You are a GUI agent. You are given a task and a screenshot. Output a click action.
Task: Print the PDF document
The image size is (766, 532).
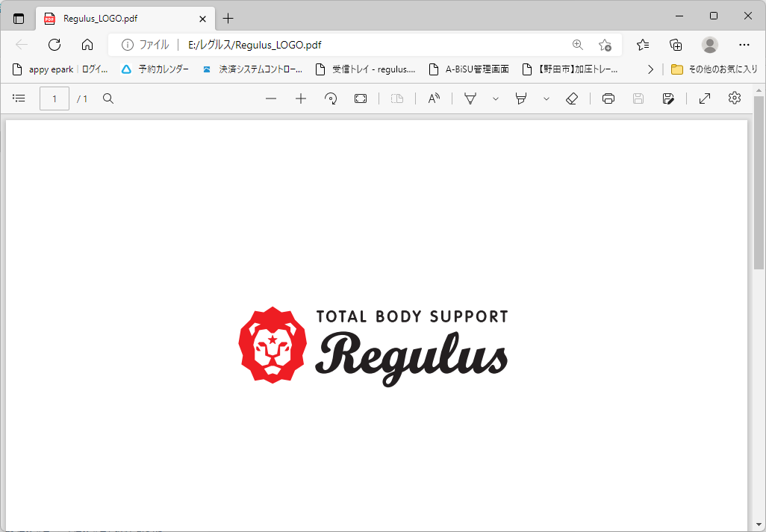[608, 98]
